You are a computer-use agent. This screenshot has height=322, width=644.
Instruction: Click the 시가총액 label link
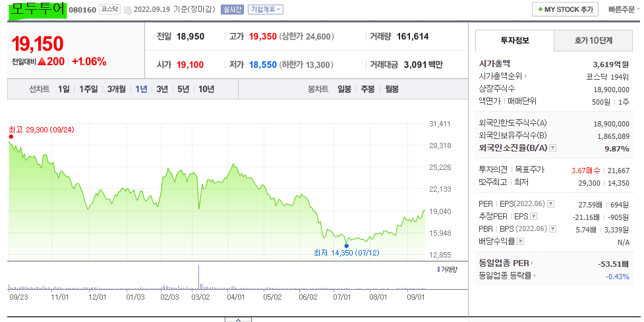click(x=494, y=64)
